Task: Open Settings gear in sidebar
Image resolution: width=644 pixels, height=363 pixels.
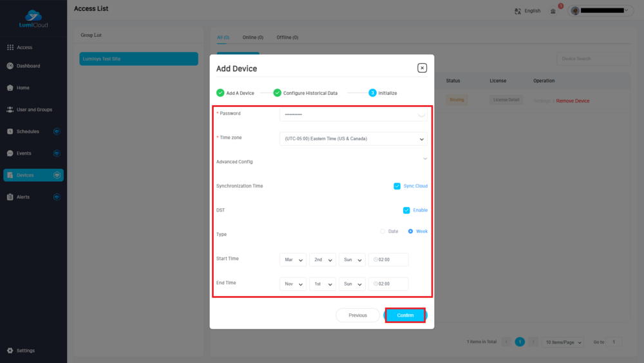Action: [10, 351]
